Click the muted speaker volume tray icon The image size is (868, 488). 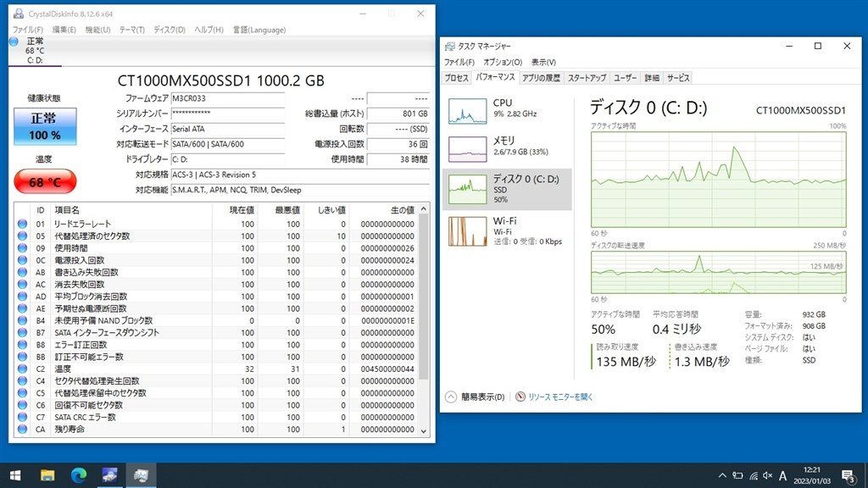768,475
